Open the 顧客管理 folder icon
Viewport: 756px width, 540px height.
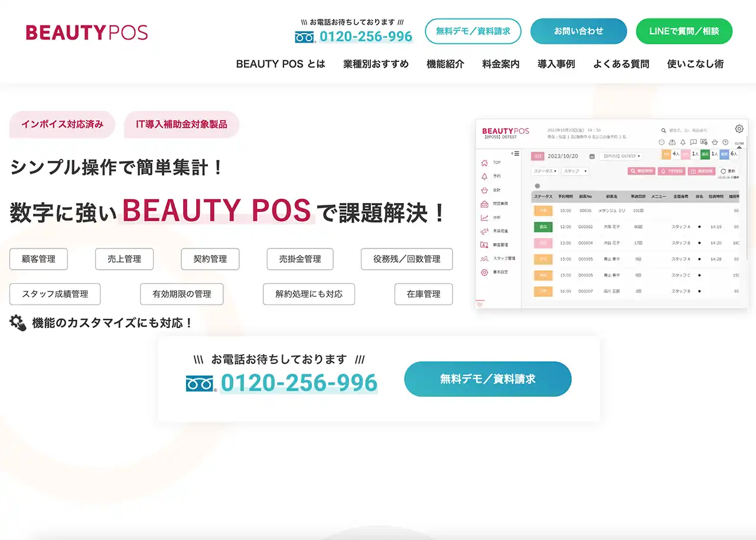tap(484, 244)
